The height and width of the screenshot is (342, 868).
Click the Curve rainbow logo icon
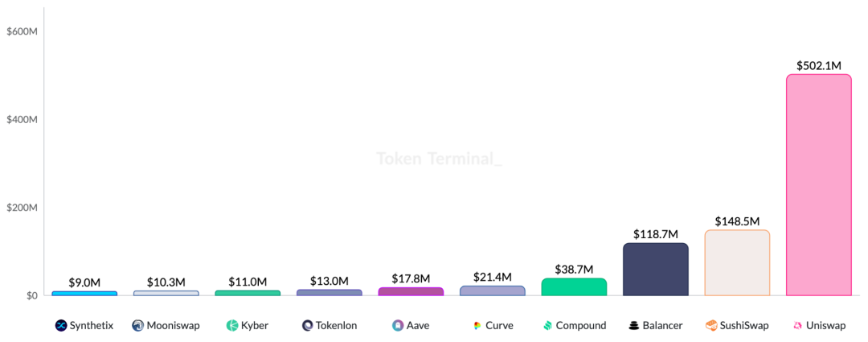click(477, 325)
